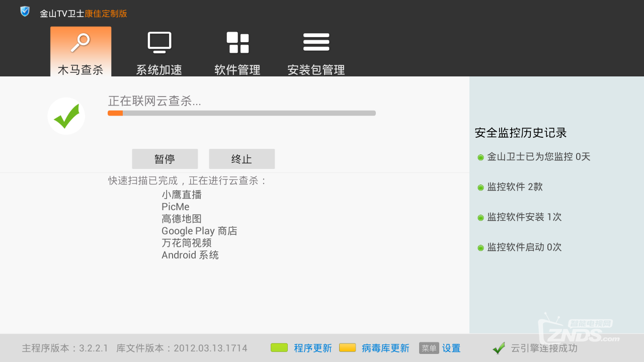Image resolution: width=644 pixels, height=362 pixels.
Task: Click the 金山卫士已为您监控 0天 entry
Action: click(x=539, y=157)
